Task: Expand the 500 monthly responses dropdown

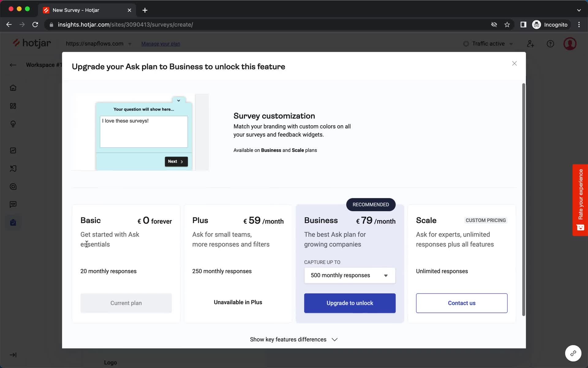Action: pyautogui.click(x=385, y=275)
